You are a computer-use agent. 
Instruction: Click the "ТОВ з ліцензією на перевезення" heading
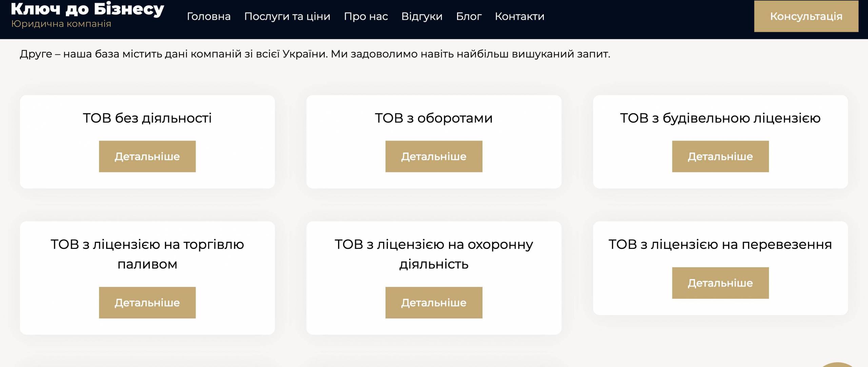(x=720, y=244)
